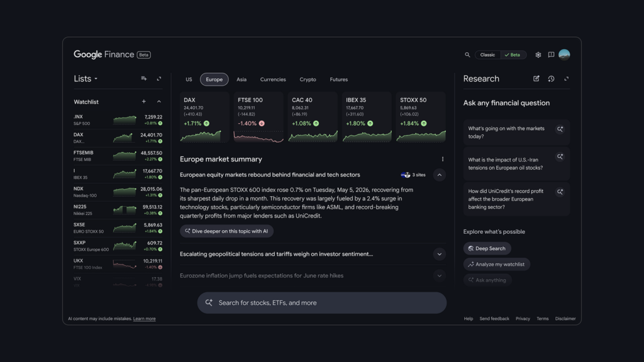Switch to the Currencies tab
The height and width of the screenshot is (362, 644).
[273, 79]
